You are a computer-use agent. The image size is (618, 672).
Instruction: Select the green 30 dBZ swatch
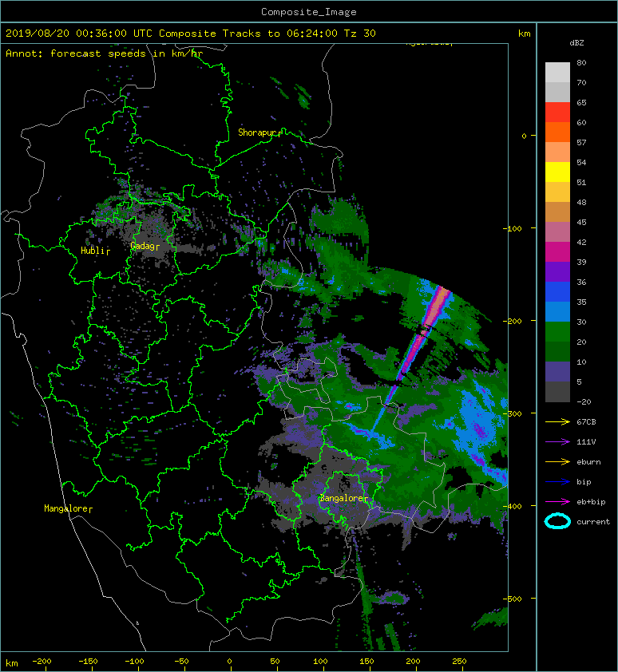[x=557, y=331]
